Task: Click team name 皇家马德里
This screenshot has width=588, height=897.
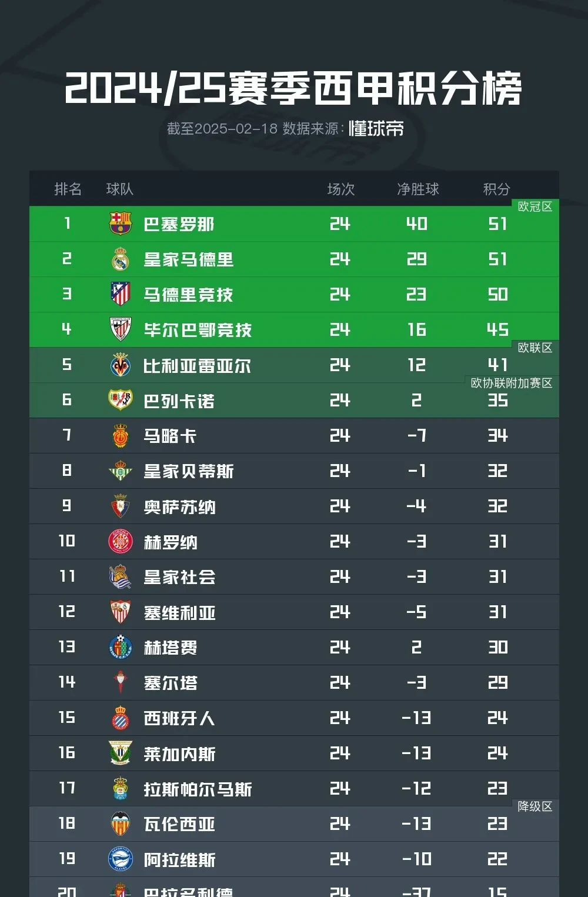Action: pyautogui.click(x=188, y=259)
